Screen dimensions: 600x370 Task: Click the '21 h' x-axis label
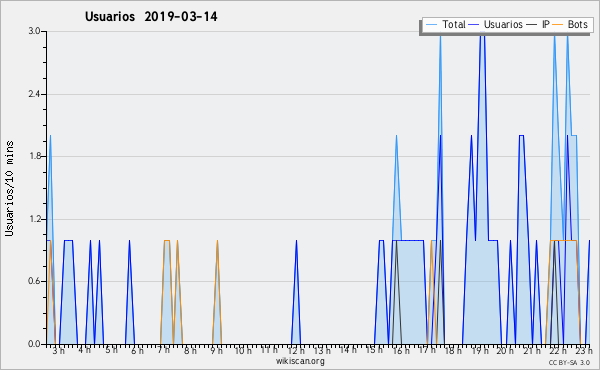[x=532, y=351]
